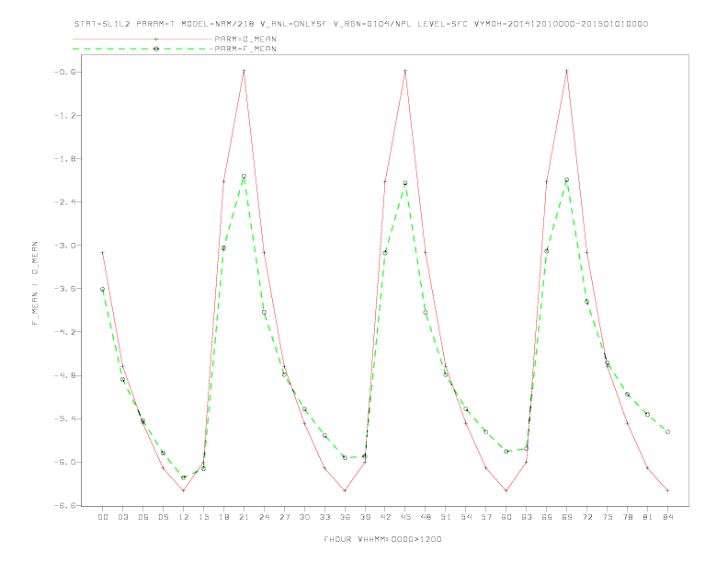Select the PARM=O_MEAN legend label

click(x=245, y=39)
